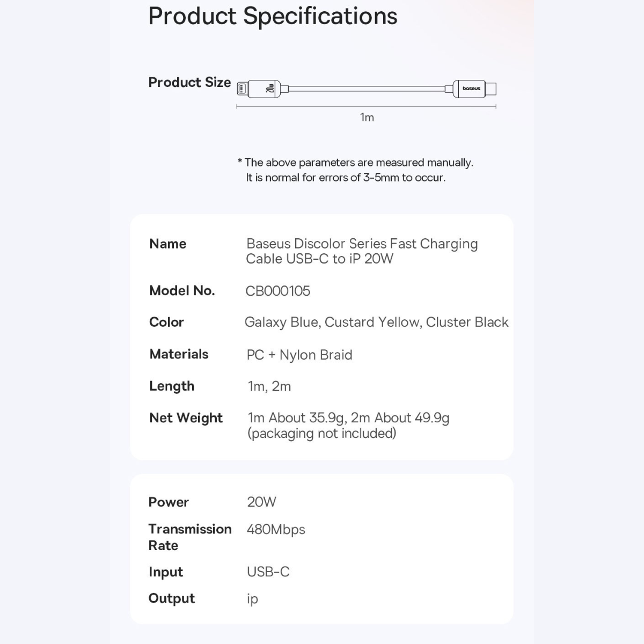Image resolution: width=644 pixels, height=644 pixels.
Task: Click the Galaxy Blue color text
Action: click(x=282, y=323)
